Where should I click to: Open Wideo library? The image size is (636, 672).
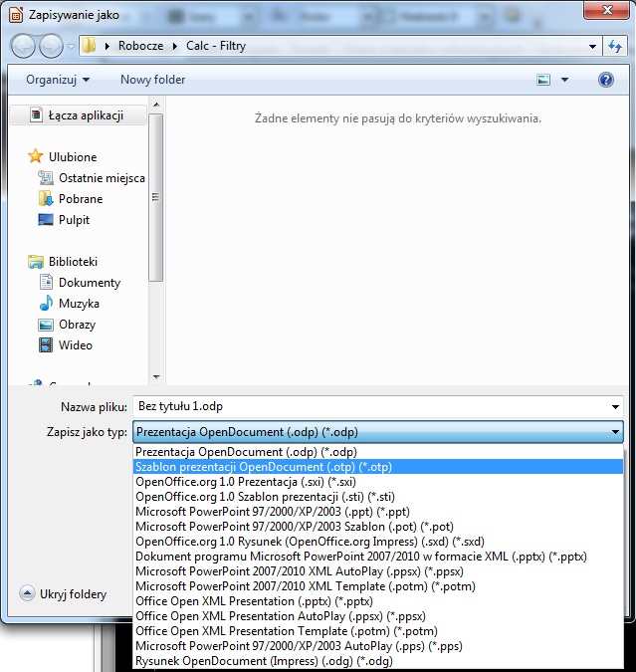click(76, 345)
